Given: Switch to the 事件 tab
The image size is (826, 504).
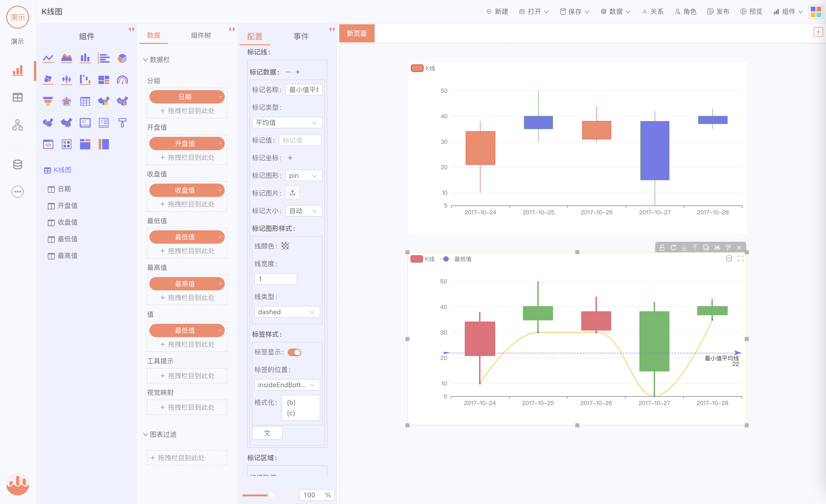Looking at the screenshot, I should (301, 36).
